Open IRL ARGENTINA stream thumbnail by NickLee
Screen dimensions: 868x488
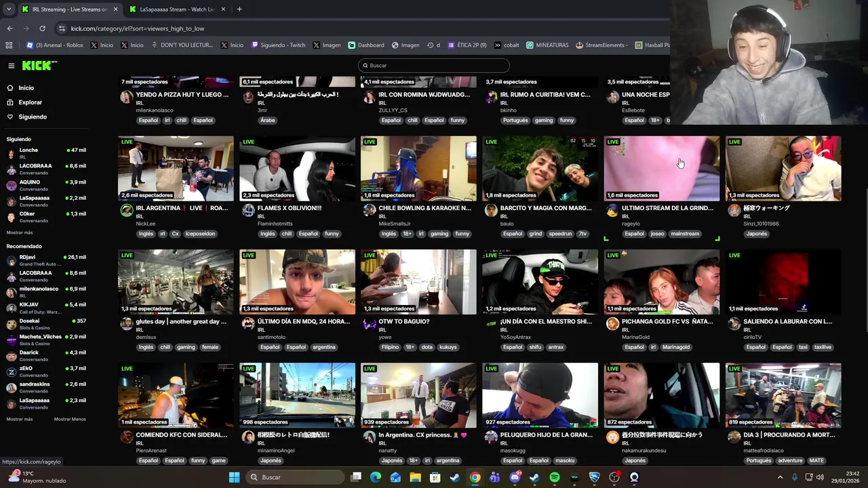[x=176, y=169]
